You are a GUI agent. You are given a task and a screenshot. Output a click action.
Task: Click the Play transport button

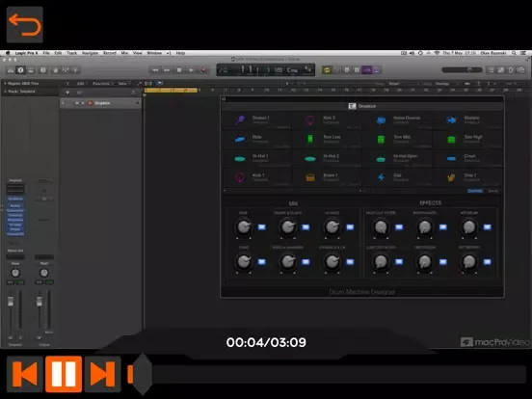point(192,70)
